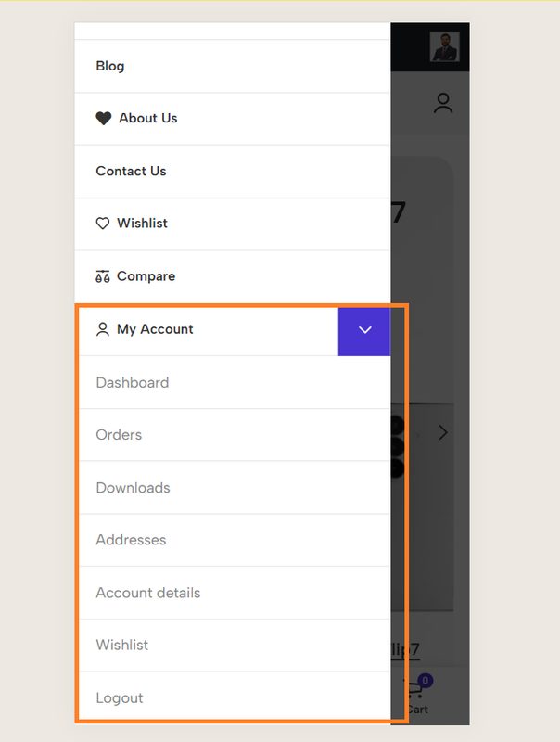Click the next slide arrow on the carousel
560x742 pixels.
[442, 432]
